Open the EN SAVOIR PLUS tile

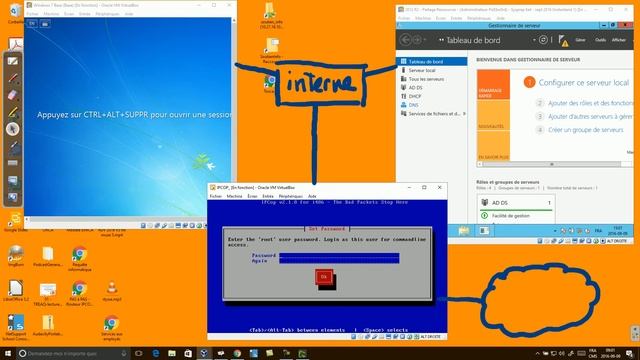click(493, 146)
